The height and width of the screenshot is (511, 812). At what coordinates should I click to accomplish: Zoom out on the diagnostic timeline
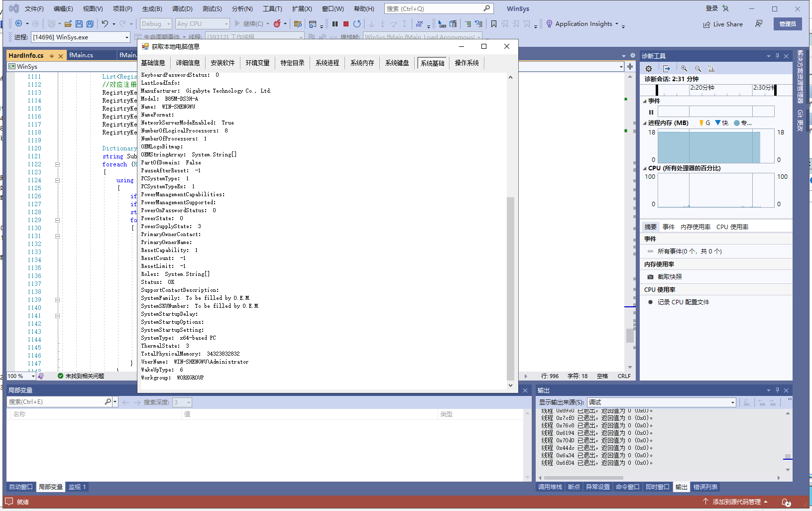pyautogui.click(x=698, y=69)
